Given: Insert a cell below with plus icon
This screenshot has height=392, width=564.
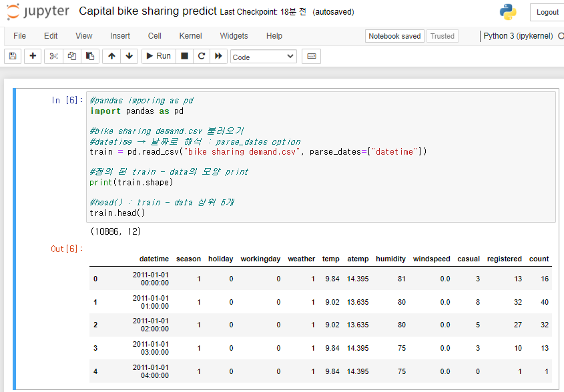Looking at the screenshot, I should coord(33,56).
